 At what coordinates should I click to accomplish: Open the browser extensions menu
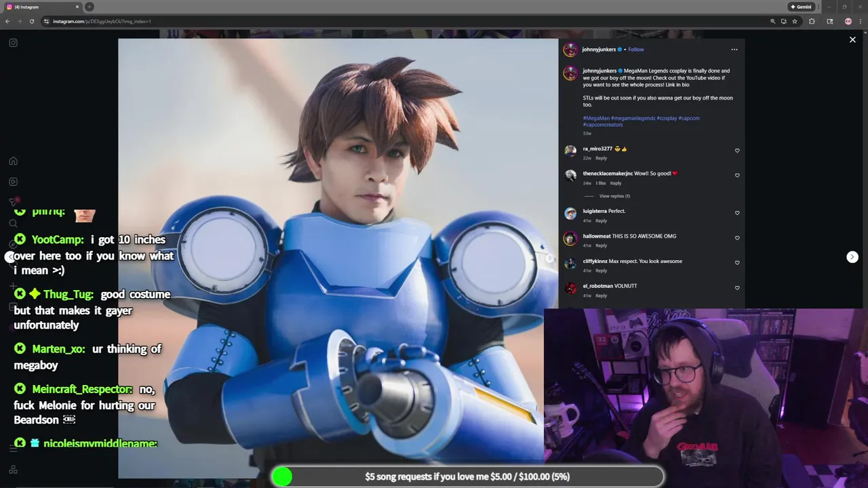pos(812,21)
